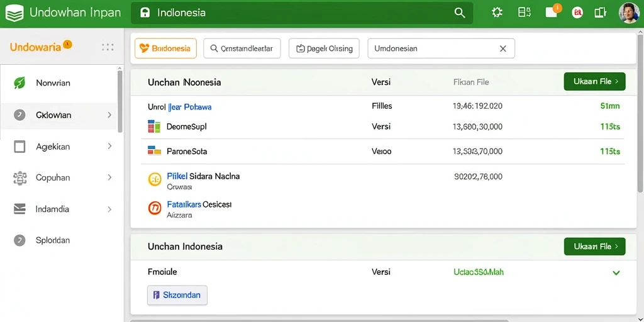Click the value 19;46:192.020
Viewport: 644px width, 322px height.
[478, 106]
